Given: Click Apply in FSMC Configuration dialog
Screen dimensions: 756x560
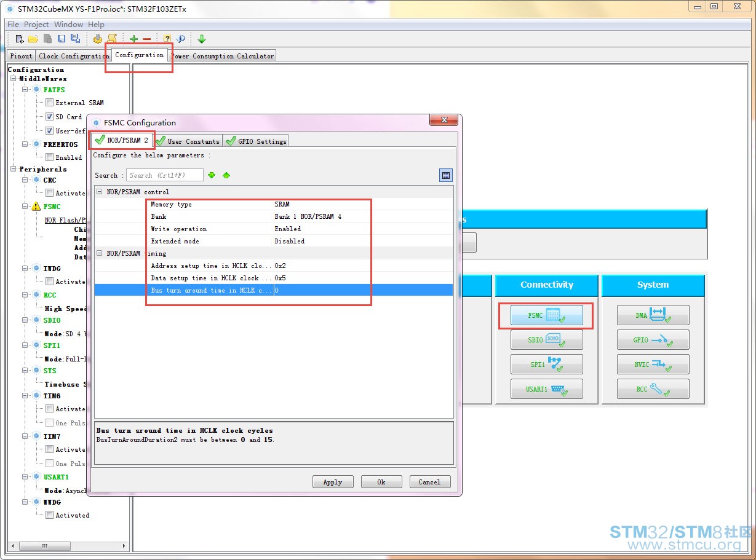Looking at the screenshot, I should (x=333, y=482).
